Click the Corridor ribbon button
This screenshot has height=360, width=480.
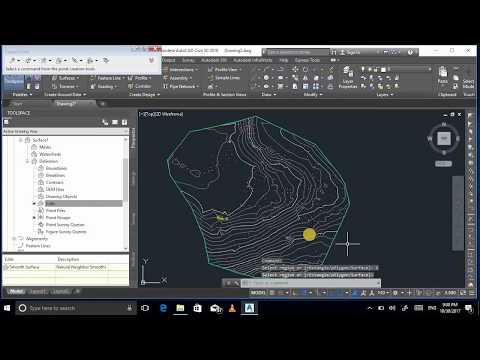point(139,86)
